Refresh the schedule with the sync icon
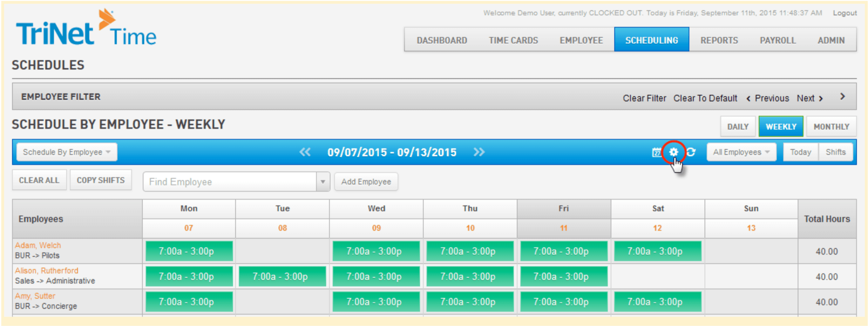Image resolution: width=868 pixels, height=326 pixels. [x=690, y=152]
